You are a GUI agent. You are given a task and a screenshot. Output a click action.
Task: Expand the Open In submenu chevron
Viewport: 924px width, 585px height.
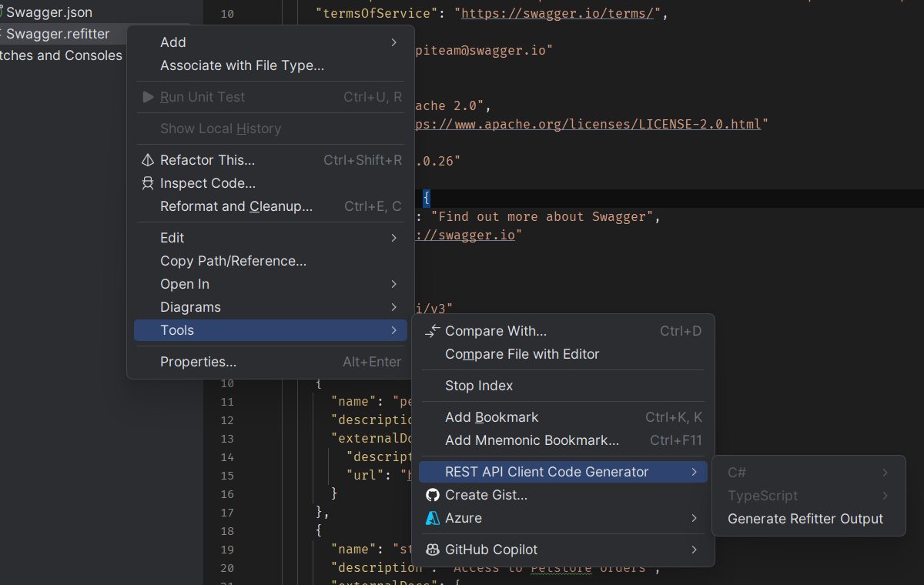pyautogui.click(x=394, y=284)
